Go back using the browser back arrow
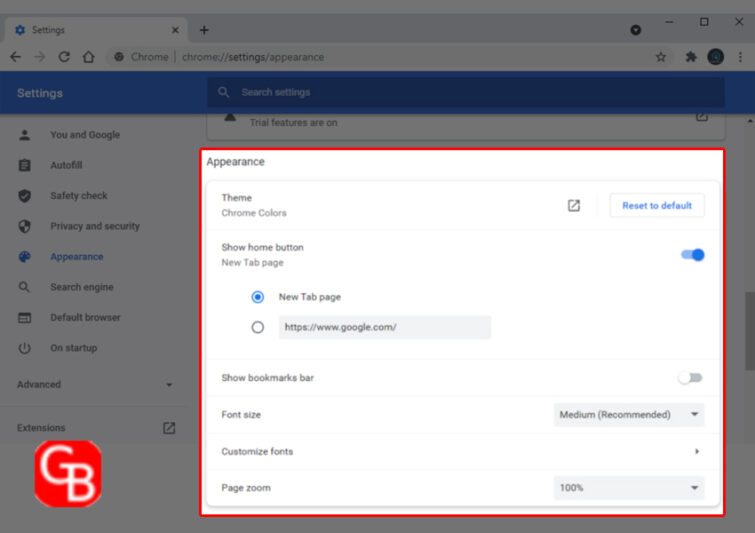The height and width of the screenshot is (533, 755). [15, 57]
